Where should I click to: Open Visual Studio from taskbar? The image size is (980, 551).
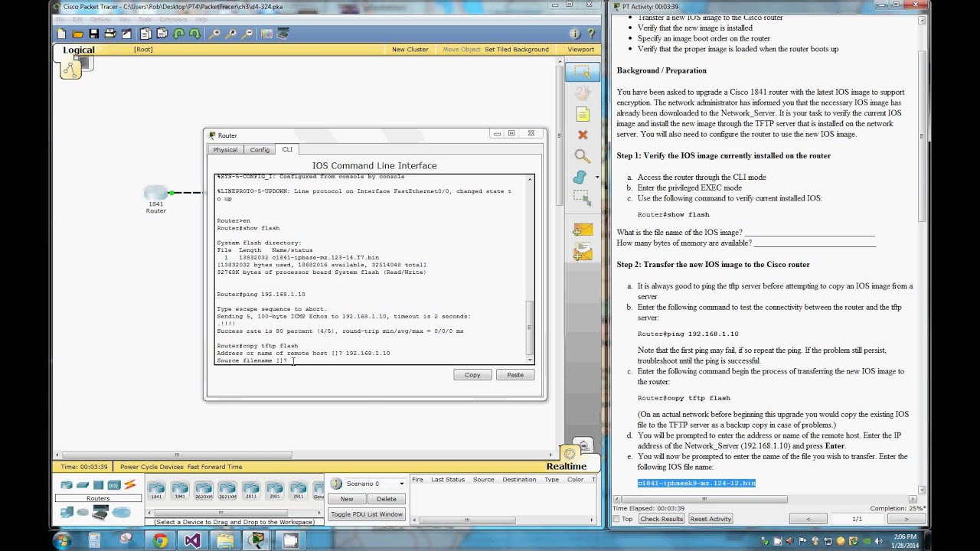click(x=192, y=541)
